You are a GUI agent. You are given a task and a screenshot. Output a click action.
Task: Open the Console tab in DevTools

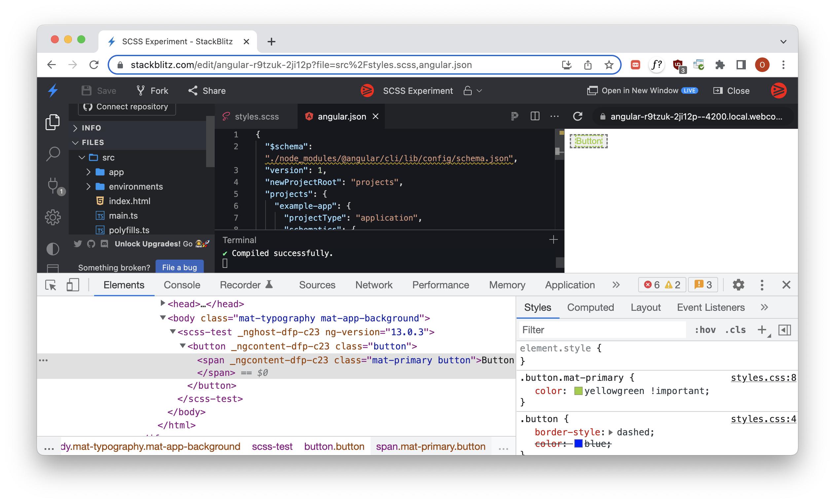coord(182,285)
